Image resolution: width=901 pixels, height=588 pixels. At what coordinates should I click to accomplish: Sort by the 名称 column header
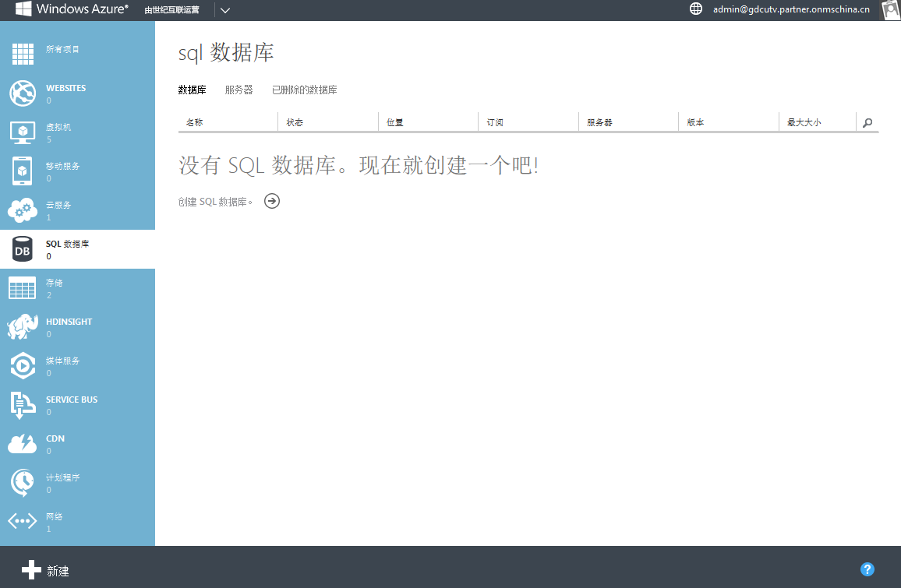tap(194, 122)
